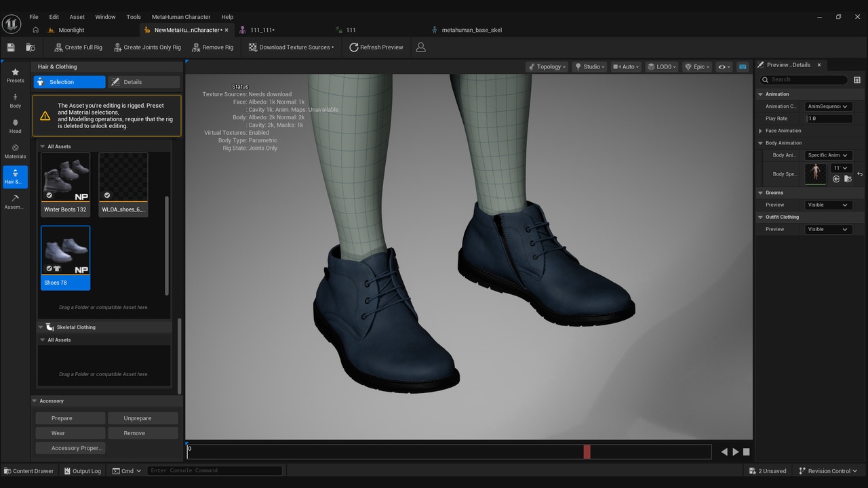
Task: Select the Winter Boots 132 asset
Action: pos(65,184)
